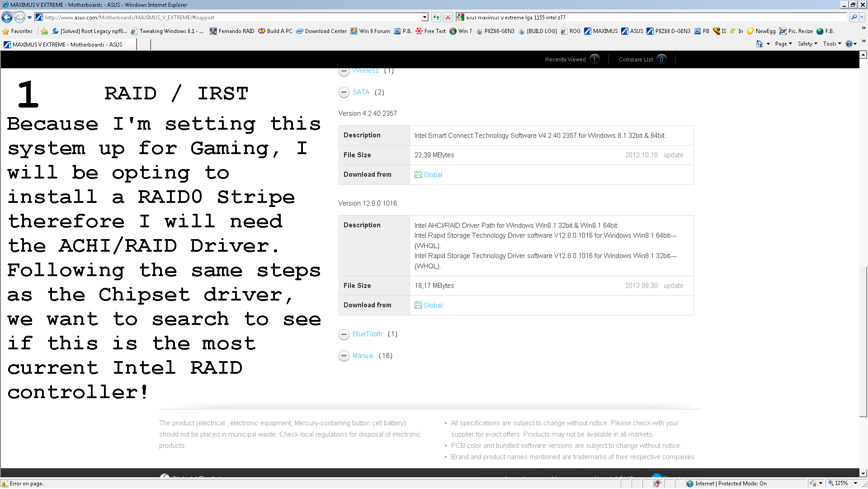Click the BlueTooth category link
Image resolution: width=868 pixels, height=489 pixels.
(367, 334)
